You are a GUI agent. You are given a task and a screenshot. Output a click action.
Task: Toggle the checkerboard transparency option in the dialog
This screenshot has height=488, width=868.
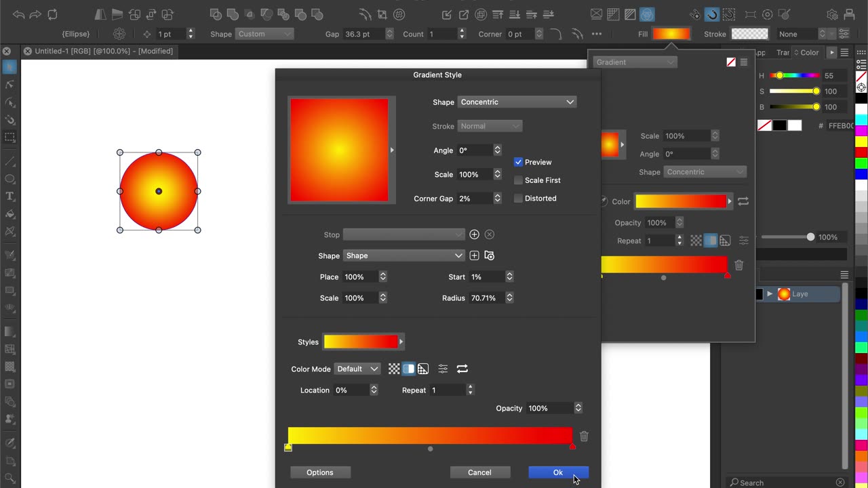pyautogui.click(x=394, y=369)
